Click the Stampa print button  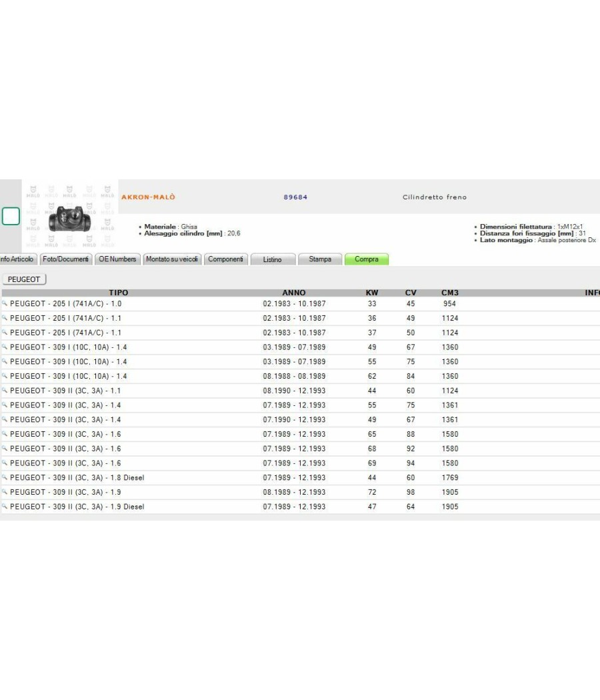coord(320,259)
